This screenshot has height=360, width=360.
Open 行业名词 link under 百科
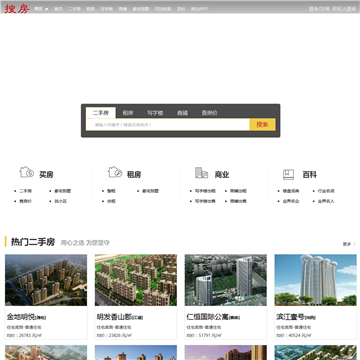point(326,191)
